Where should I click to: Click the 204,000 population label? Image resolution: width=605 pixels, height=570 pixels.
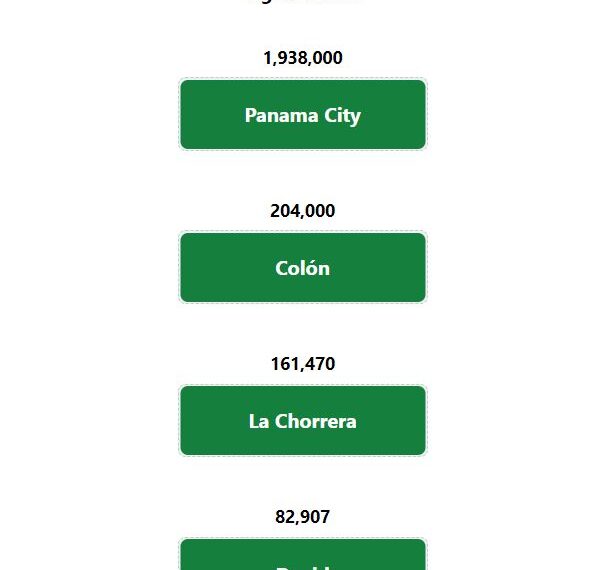[x=303, y=211]
